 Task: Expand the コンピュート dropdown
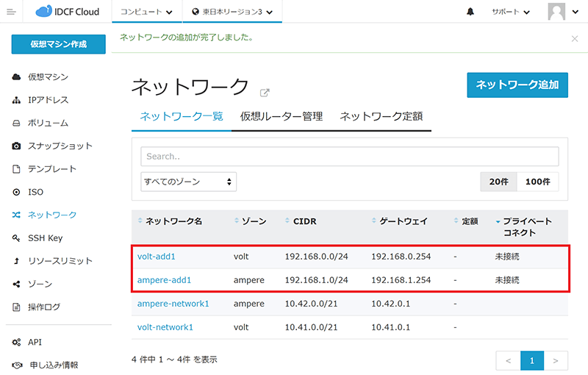coord(146,12)
